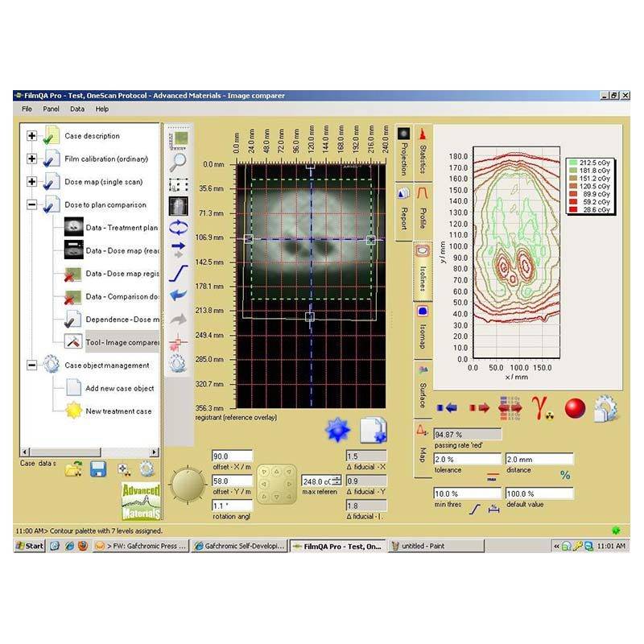Click the Start button
The width and height of the screenshot is (644, 644).
tap(29, 546)
